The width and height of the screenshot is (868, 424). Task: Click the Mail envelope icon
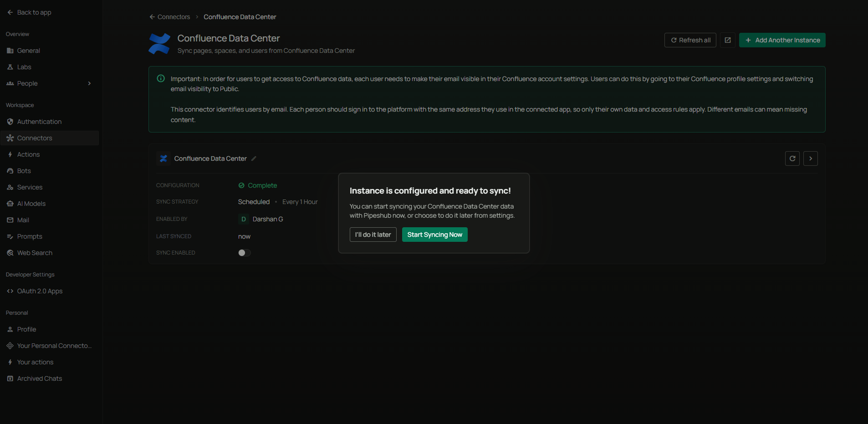(10, 220)
